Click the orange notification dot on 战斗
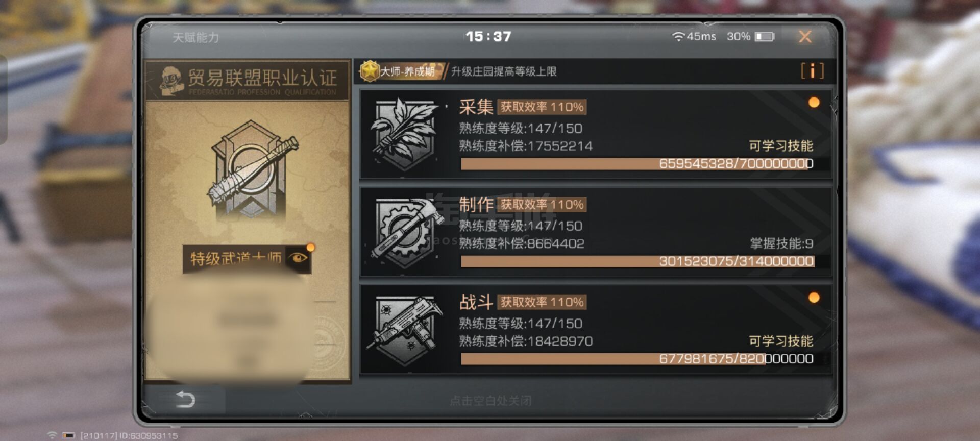The width and height of the screenshot is (980, 441). pos(814,298)
